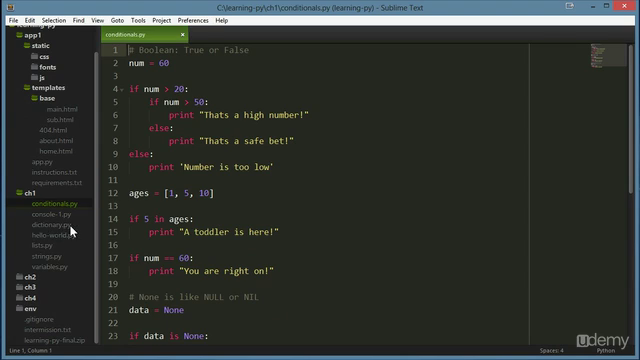Image resolution: width=640 pixels, height=360 pixels.
Task: Open intermission.txt in the sidebar
Action: click(x=47, y=329)
